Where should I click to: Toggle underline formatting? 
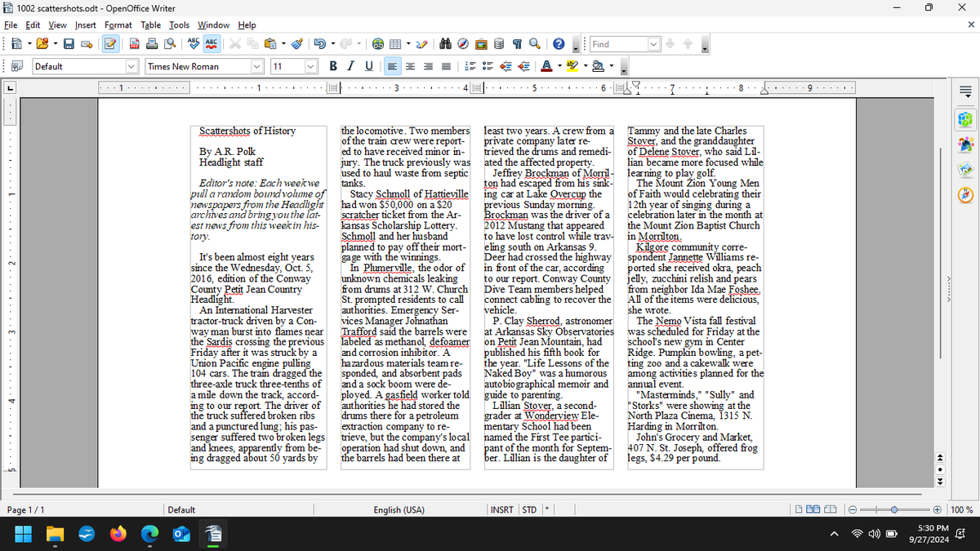click(368, 66)
